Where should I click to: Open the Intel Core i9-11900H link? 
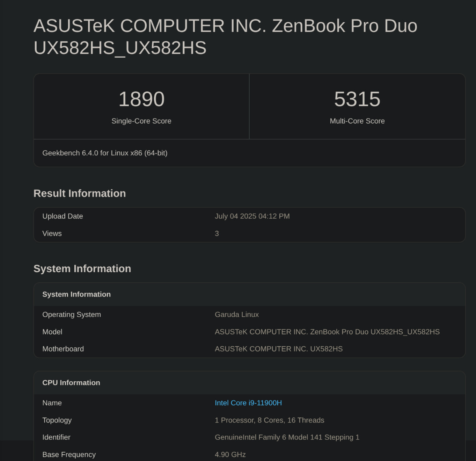pyautogui.click(x=248, y=403)
